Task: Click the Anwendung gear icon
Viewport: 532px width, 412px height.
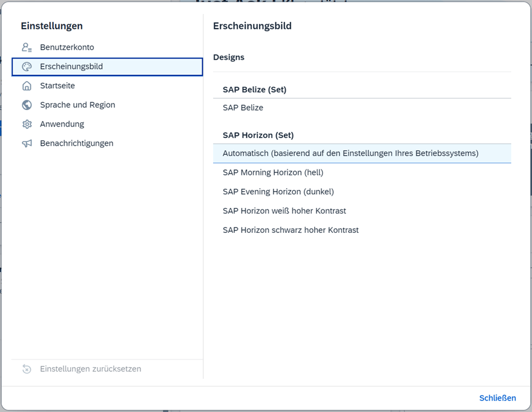Action: pyautogui.click(x=27, y=124)
